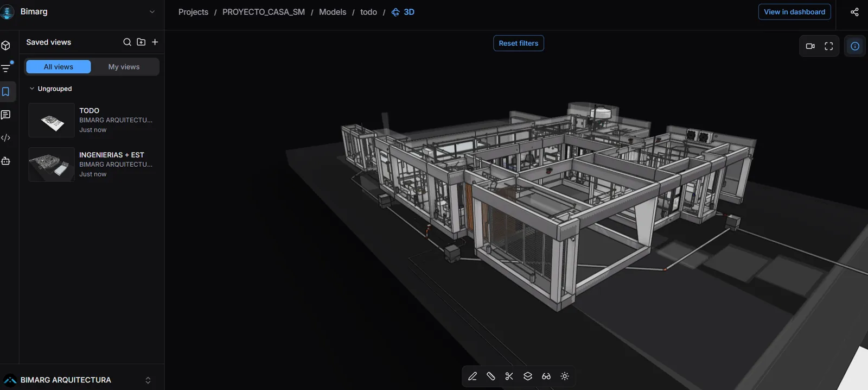This screenshot has height=390, width=868.
Task: Open the automation robot icon
Action: (6, 161)
